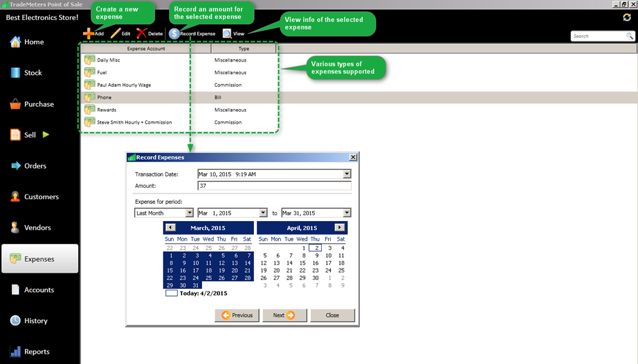Expand the Mar 31, 2015 end date dropdown
The width and height of the screenshot is (638, 364).
[347, 213]
